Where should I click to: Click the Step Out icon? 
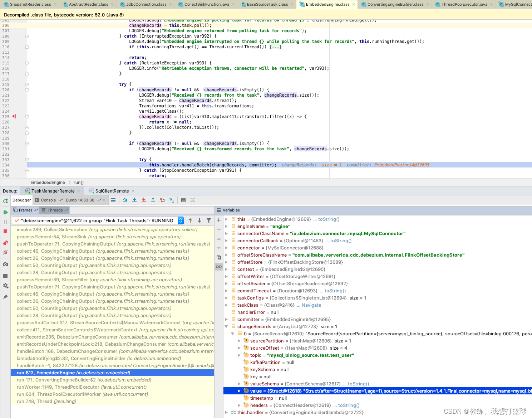click(153, 200)
